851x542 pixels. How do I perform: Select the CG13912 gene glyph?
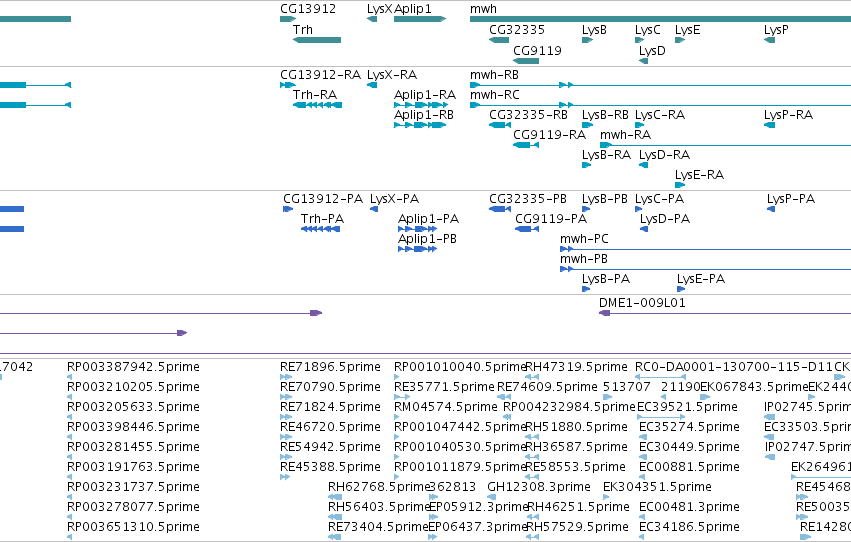tap(288, 19)
